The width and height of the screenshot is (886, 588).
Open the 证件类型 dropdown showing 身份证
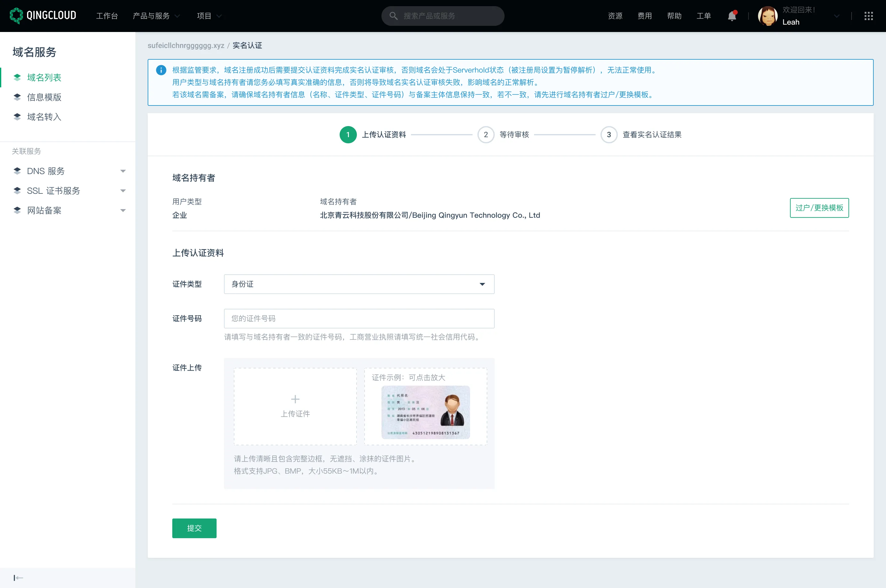coord(359,284)
